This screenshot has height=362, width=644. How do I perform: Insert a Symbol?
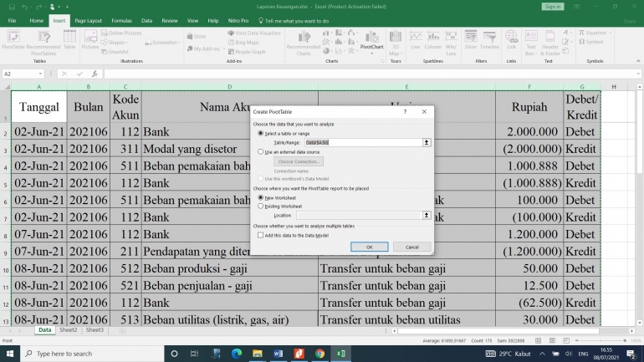591,42
